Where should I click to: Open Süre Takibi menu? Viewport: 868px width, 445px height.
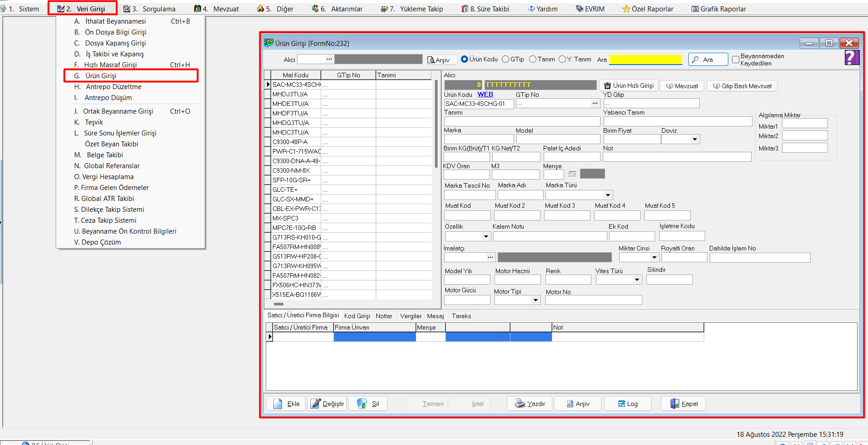[x=485, y=9]
